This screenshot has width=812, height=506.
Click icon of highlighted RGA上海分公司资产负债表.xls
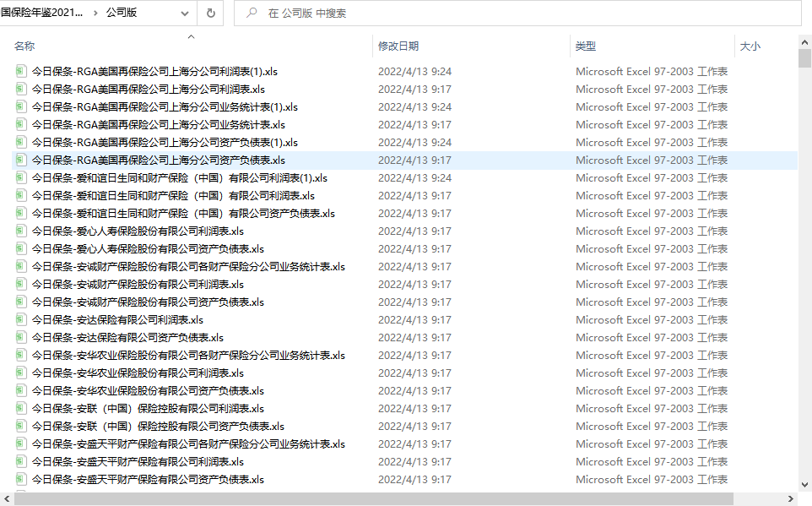pos(21,160)
